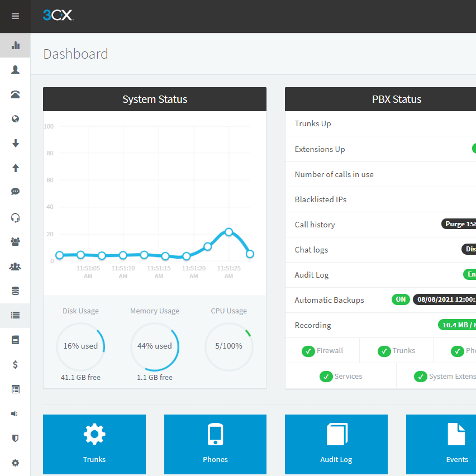Image resolution: width=476 pixels, height=476 pixels.
Task: Click the Disk Usage 16% used gauge
Action: (x=80, y=347)
